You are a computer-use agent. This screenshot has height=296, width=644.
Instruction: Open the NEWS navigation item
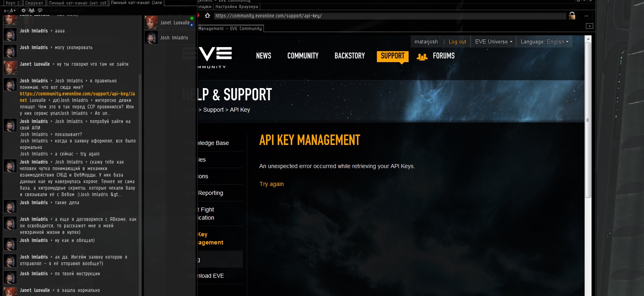coord(263,56)
